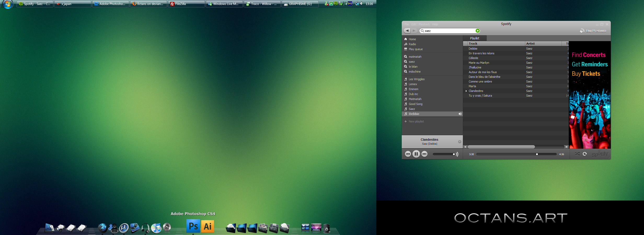This screenshot has height=235, width=644.
Task: Open le bilan saved search
Action: click(413, 67)
